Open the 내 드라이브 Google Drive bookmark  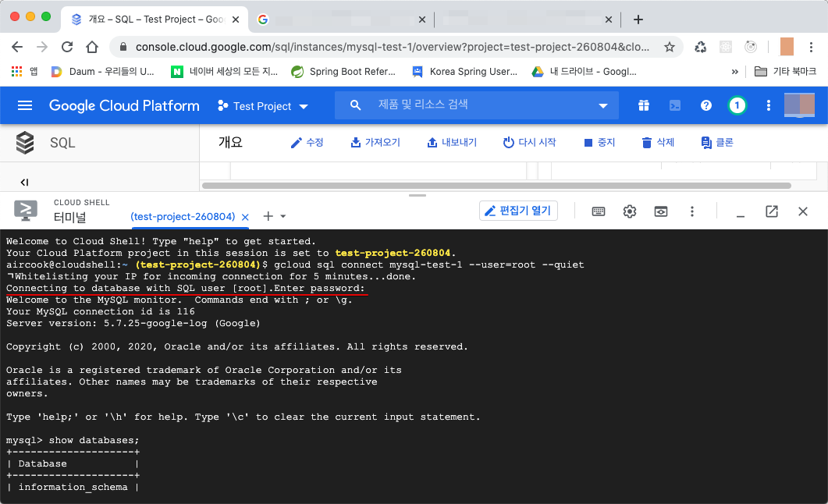tap(584, 71)
